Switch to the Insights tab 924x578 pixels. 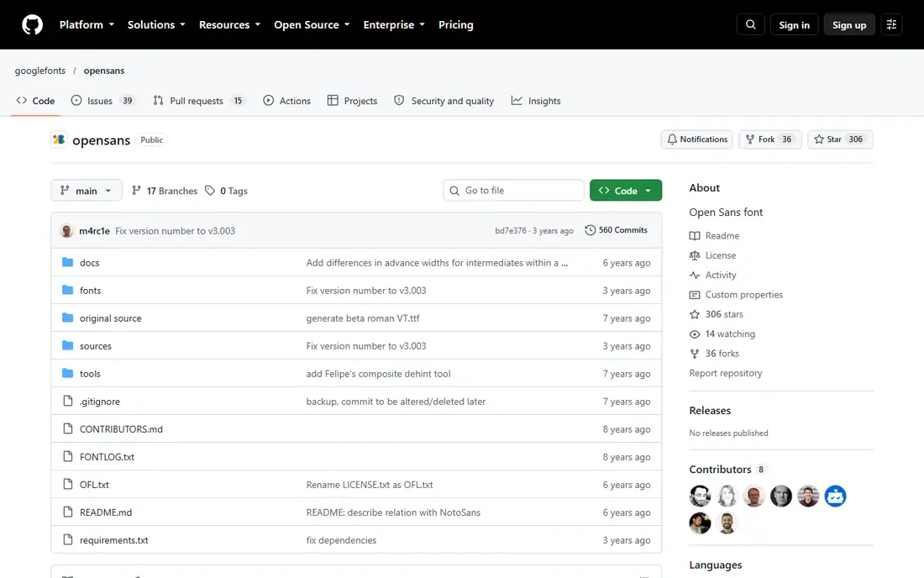536,101
